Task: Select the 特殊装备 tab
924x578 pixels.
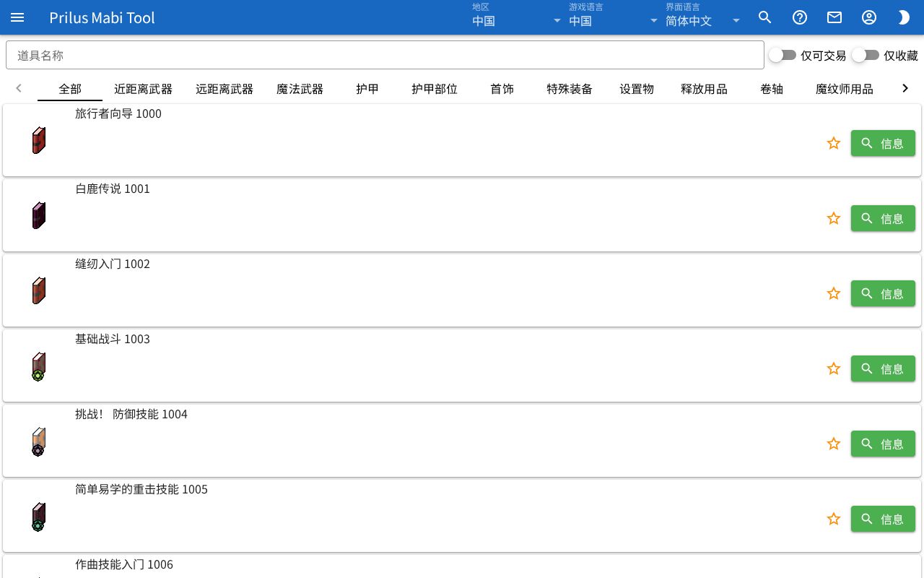Action: click(570, 89)
